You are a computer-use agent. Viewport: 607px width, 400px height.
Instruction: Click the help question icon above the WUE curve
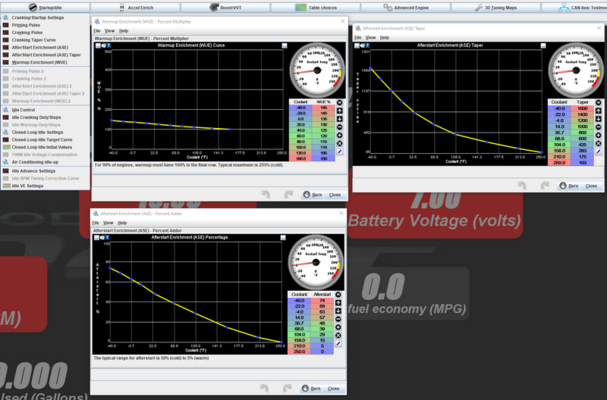[111, 45]
